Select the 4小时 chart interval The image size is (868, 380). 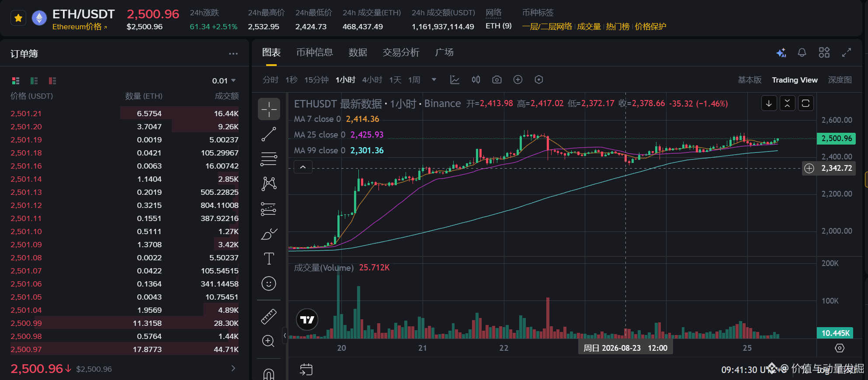coord(372,80)
